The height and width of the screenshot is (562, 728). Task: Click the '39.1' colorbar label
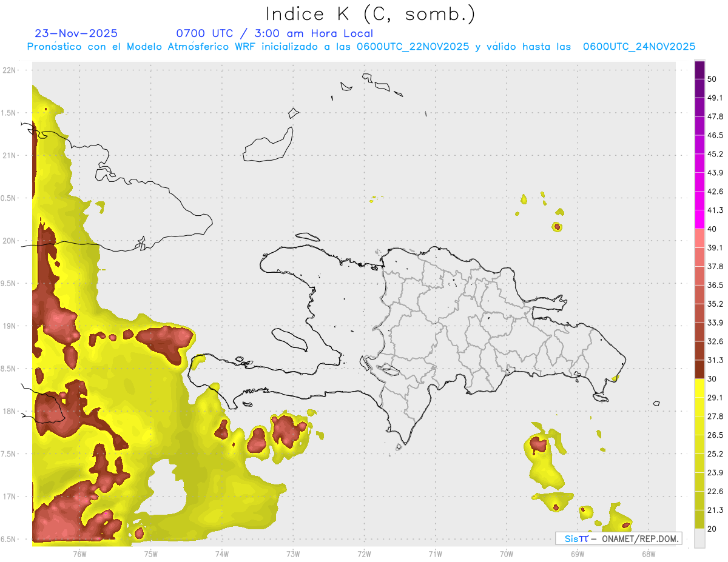[715, 248]
